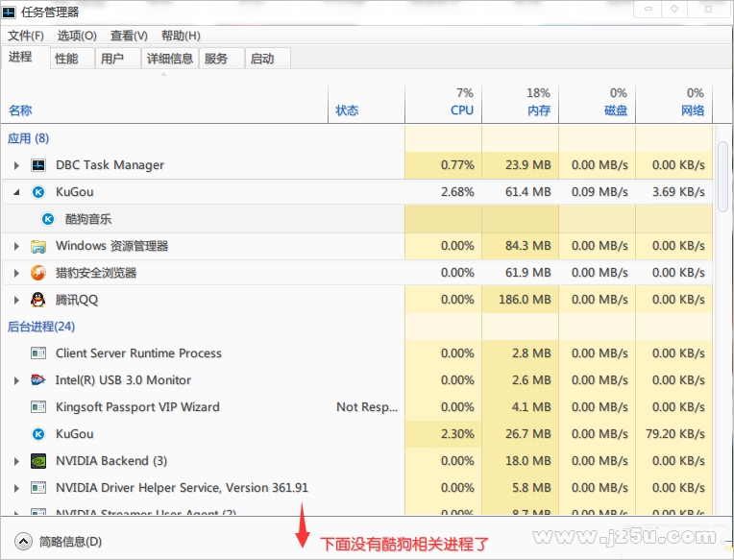The height and width of the screenshot is (560, 734).
Task: Open the 选项(O) menu
Action: point(77,36)
